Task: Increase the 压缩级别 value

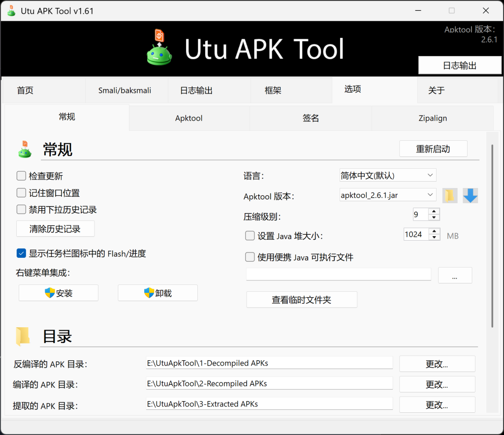Action: coord(434,212)
